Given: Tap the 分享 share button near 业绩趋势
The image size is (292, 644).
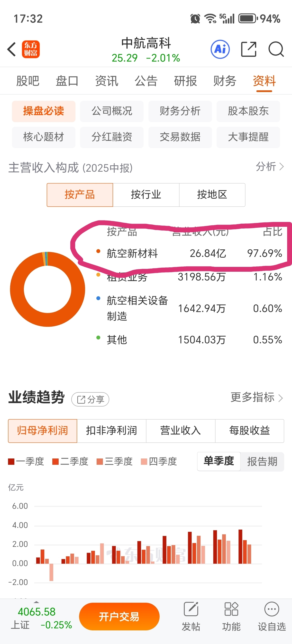Looking at the screenshot, I should pos(90,399).
